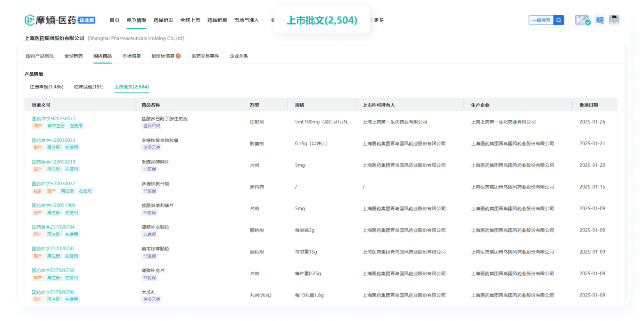The image size is (644, 321).
Task: Click the 批准文号 column header
Action: [x=41, y=105]
